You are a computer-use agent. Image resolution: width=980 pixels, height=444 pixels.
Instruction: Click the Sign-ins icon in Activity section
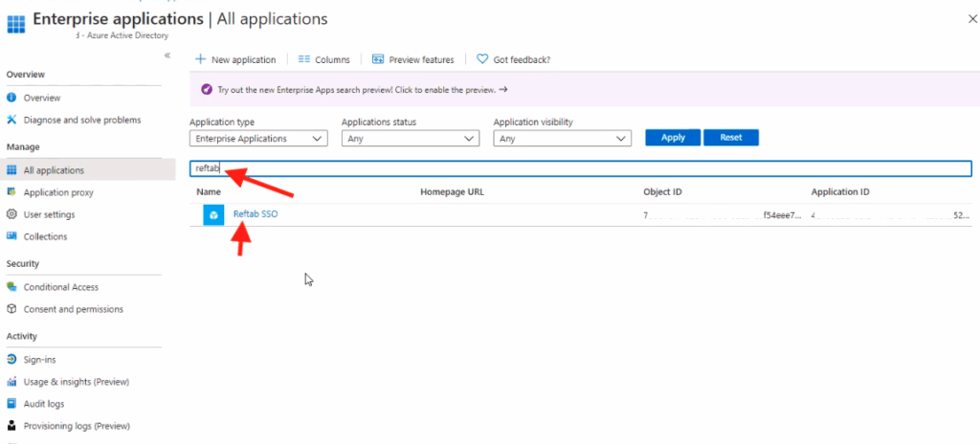[x=11, y=360]
